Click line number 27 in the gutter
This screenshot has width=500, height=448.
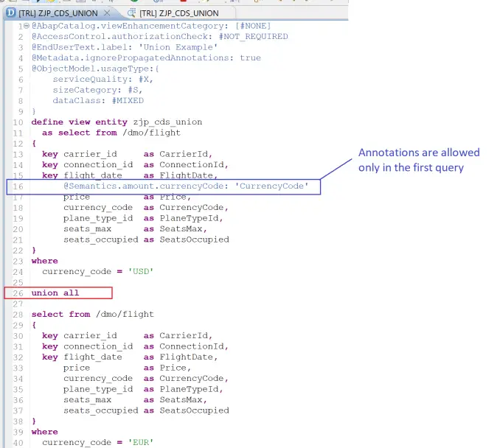click(x=18, y=304)
